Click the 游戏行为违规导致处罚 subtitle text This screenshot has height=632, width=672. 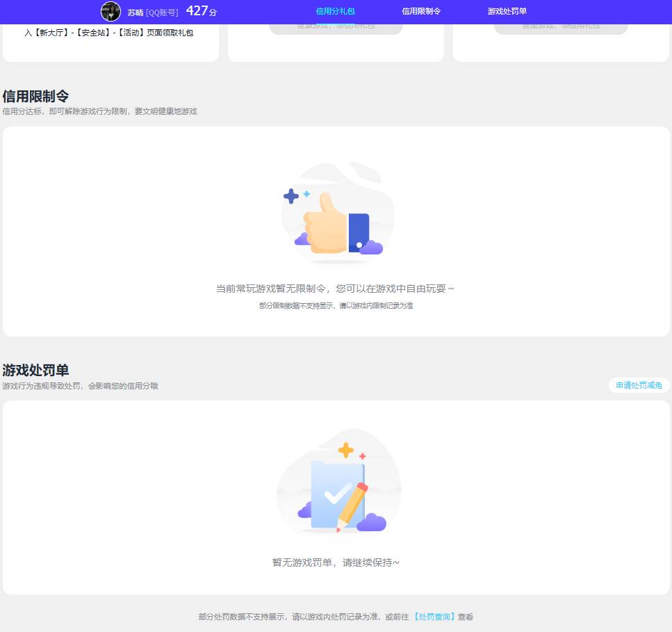80,386
